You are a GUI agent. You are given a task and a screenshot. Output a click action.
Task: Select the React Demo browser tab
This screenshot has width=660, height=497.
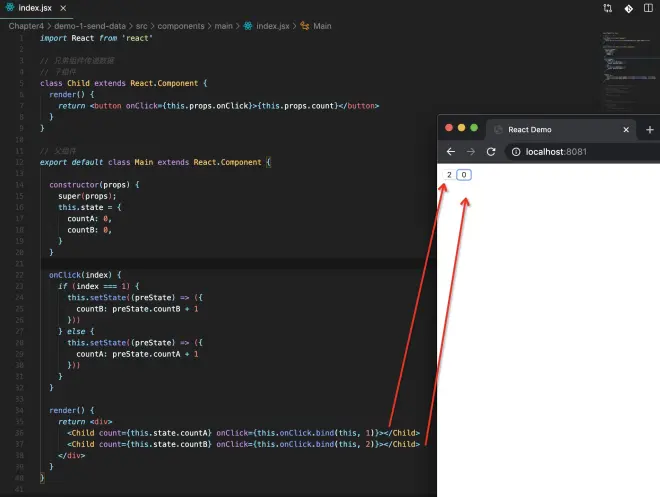(562, 130)
